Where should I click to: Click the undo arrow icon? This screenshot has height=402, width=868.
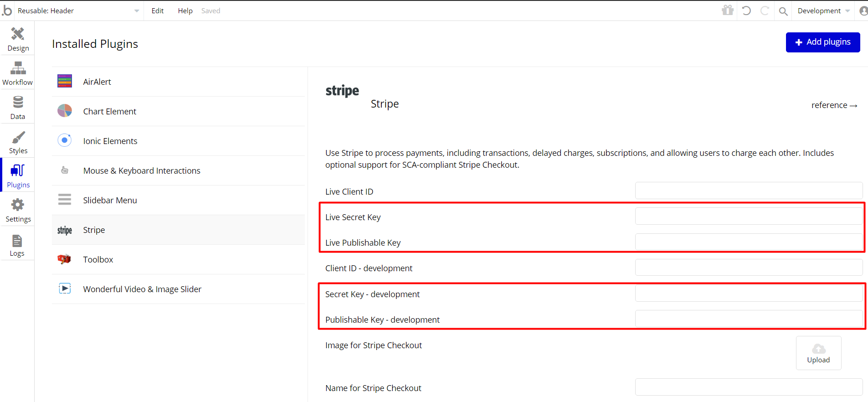tap(746, 10)
